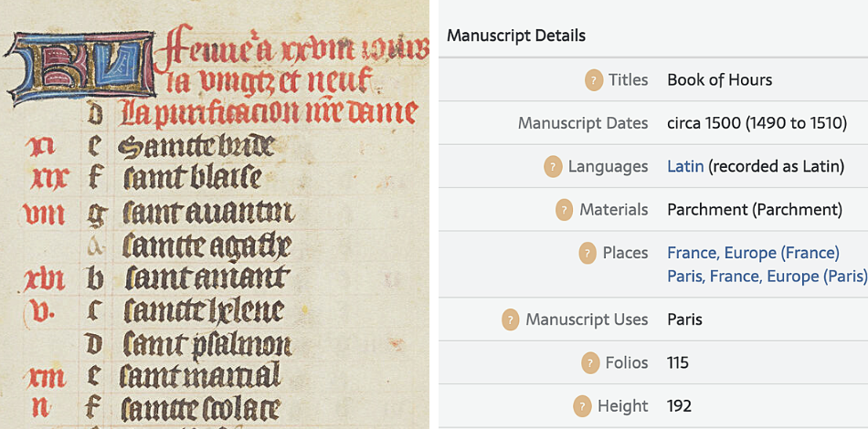Click the help icon beside Height
Image resolution: width=868 pixels, height=429 pixels.
tap(582, 407)
